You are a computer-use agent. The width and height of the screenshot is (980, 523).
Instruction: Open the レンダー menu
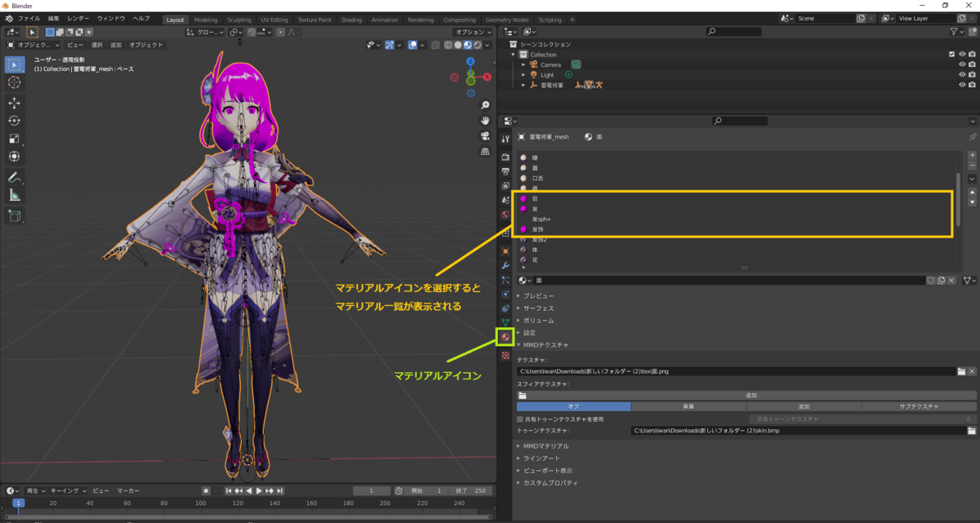[x=78, y=18]
